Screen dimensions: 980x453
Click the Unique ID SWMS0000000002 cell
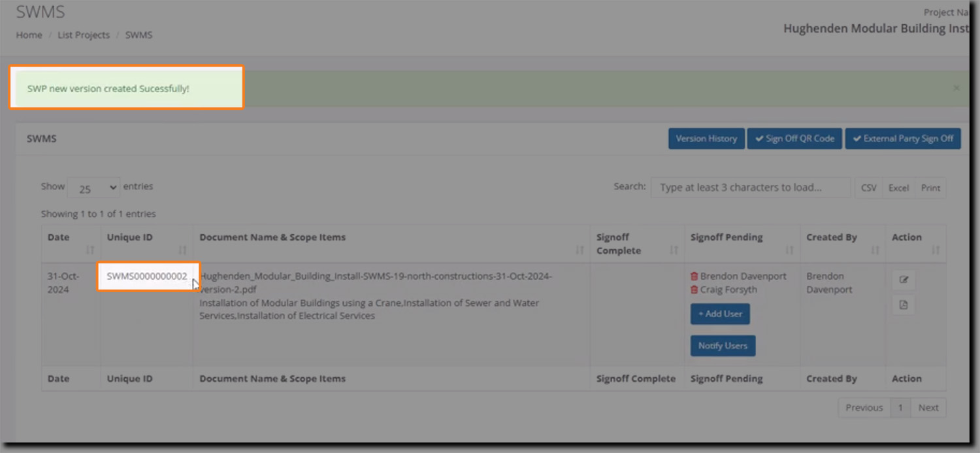[147, 277]
